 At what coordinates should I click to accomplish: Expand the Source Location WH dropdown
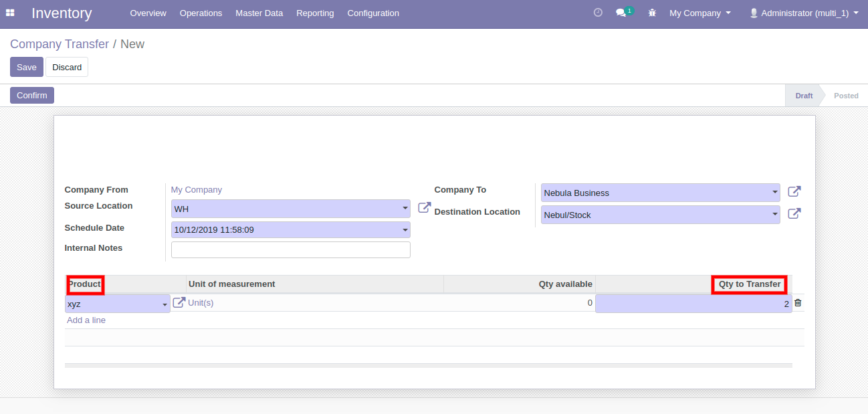pos(405,209)
